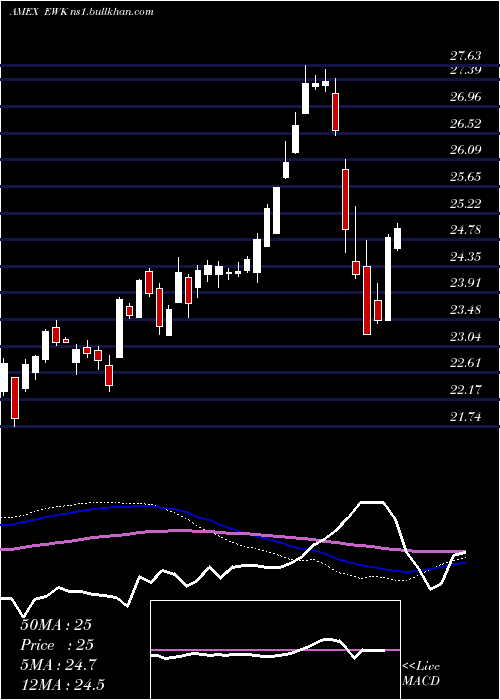Click the AMEX EWK chart title text
Viewport: 500px width, 700px height.
click(82, 12)
